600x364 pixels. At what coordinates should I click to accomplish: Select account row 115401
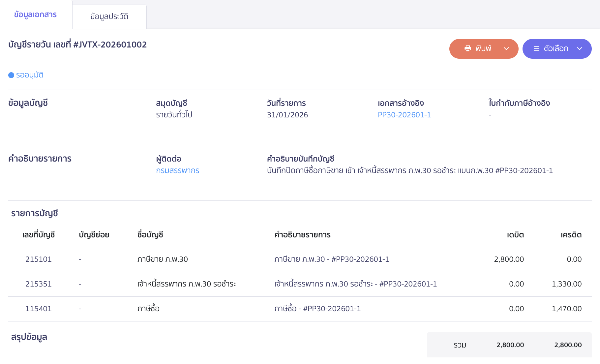click(x=39, y=309)
